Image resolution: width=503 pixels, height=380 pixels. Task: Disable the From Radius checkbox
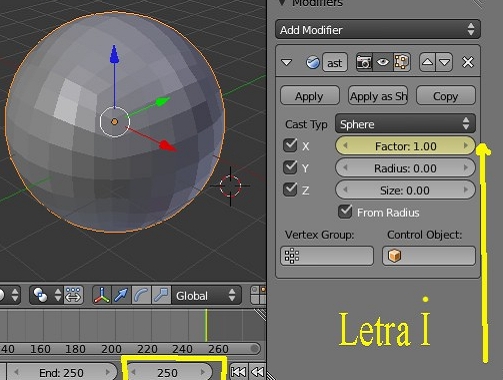pyautogui.click(x=345, y=212)
